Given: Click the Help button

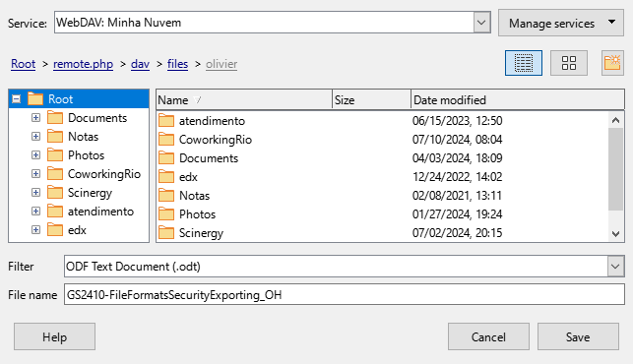Looking at the screenshot, I should pos(54,336).
